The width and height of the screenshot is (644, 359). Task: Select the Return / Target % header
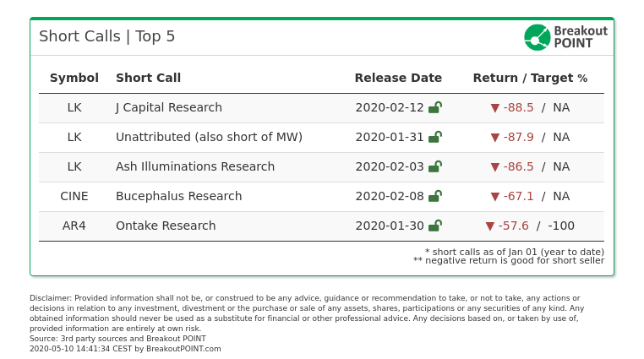pos(530,78)
